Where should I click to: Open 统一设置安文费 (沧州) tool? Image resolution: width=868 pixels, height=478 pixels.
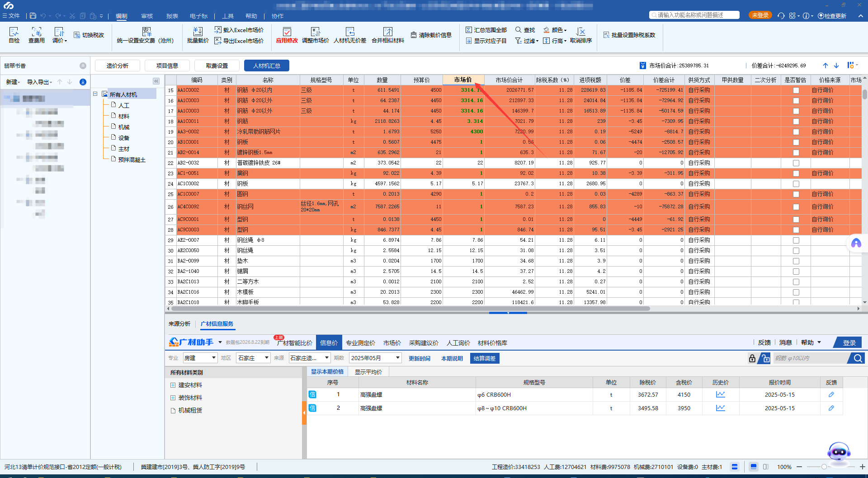(145, 35)
